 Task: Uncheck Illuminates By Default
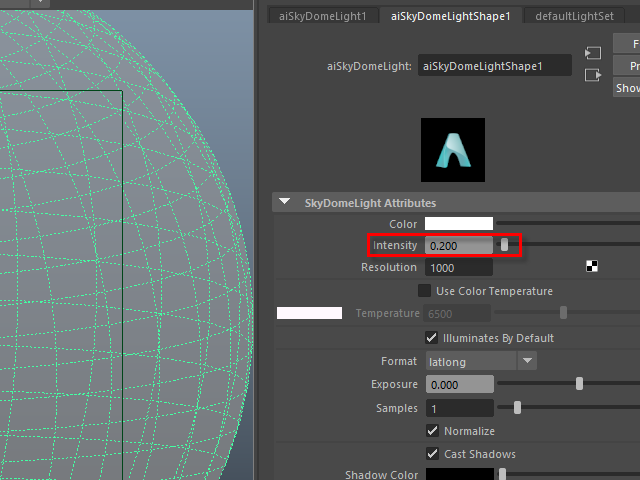[x=432, y=338]
